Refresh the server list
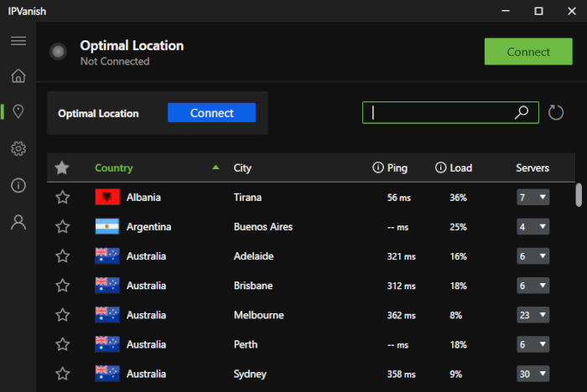The width and height of the screenshot is (587, 392). [555, 112]
